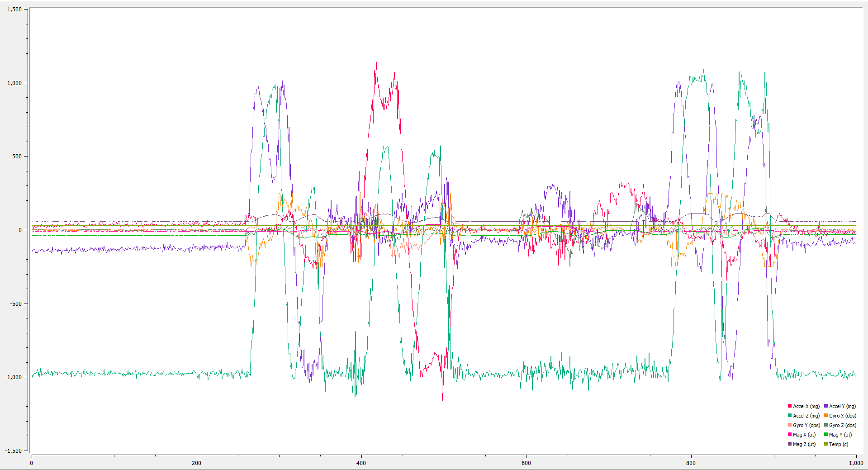The height and width of the screenshot is (470, 868).
Task: Click the 1,000 label ending the X axis
Action: pos(856,463)
